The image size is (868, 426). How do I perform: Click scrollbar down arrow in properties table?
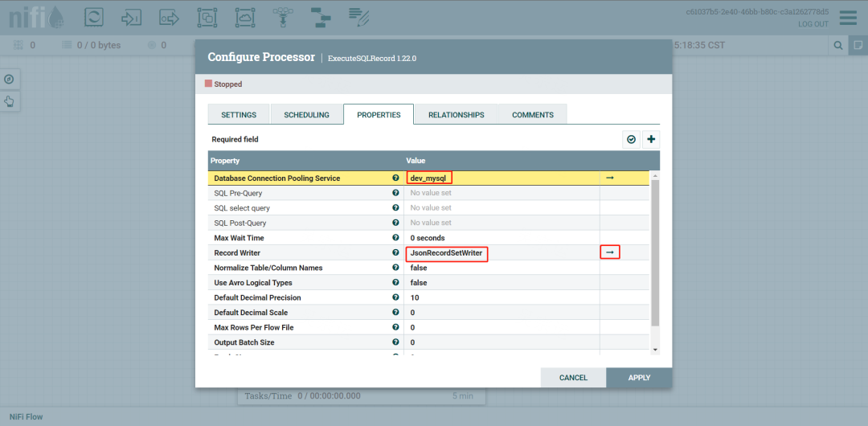(x=656, y=350)
